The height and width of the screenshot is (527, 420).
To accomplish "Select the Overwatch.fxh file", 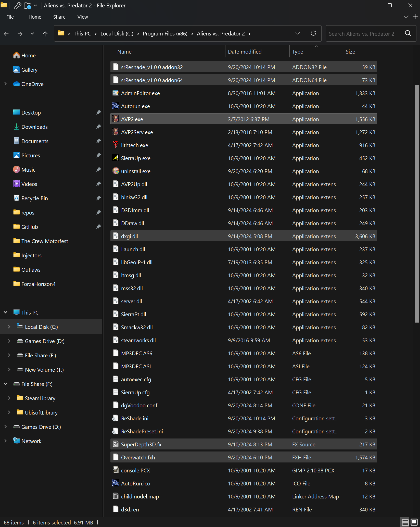I will coord(244,457).
